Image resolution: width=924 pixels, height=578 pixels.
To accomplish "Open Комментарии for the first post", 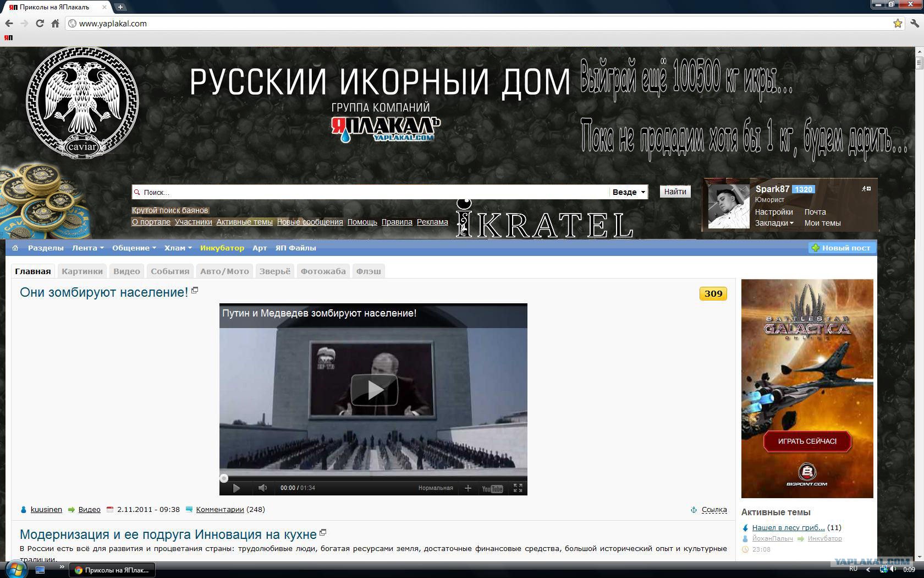I will [x=219, y=509].
